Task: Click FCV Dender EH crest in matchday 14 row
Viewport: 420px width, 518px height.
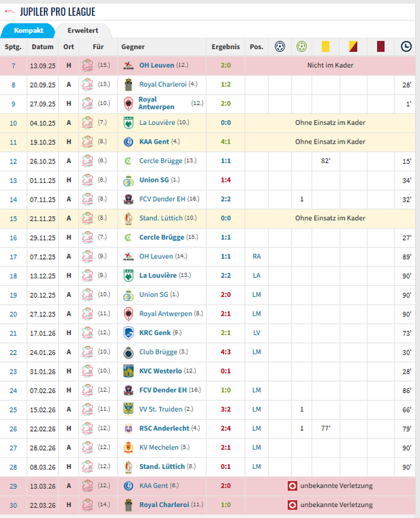Action: click(128, 199)
